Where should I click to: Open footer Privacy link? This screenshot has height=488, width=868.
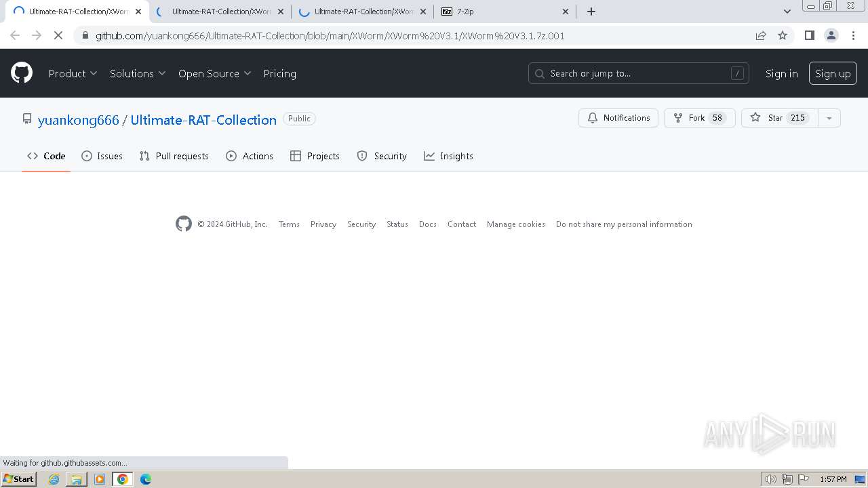click(x=323, y=224)
